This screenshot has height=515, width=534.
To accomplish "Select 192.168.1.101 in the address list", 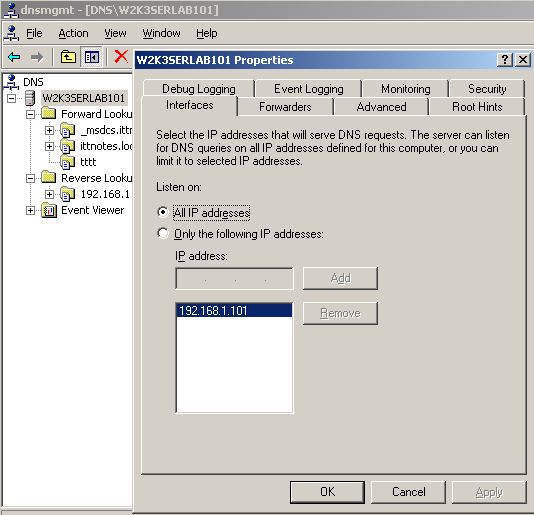I will tap(234, 310).
